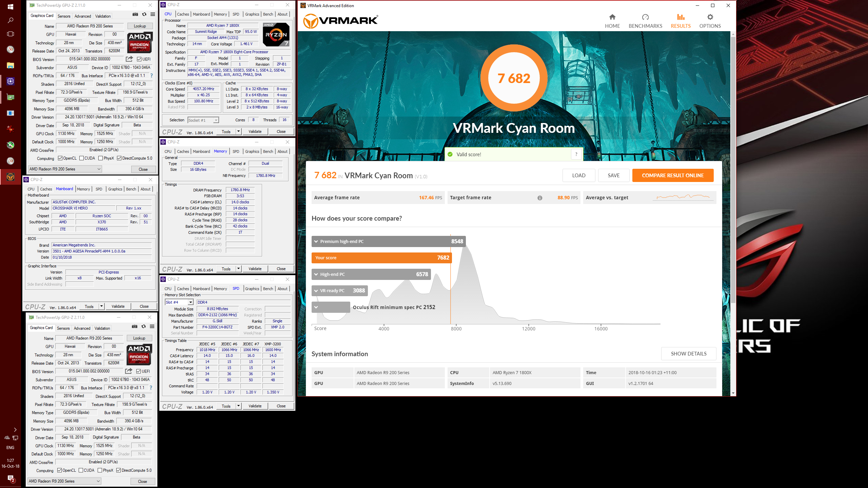Open Caches tab in CPU-Z CPU window
The width and height of the screenshot is (868, 488).
tap(183, 14)
